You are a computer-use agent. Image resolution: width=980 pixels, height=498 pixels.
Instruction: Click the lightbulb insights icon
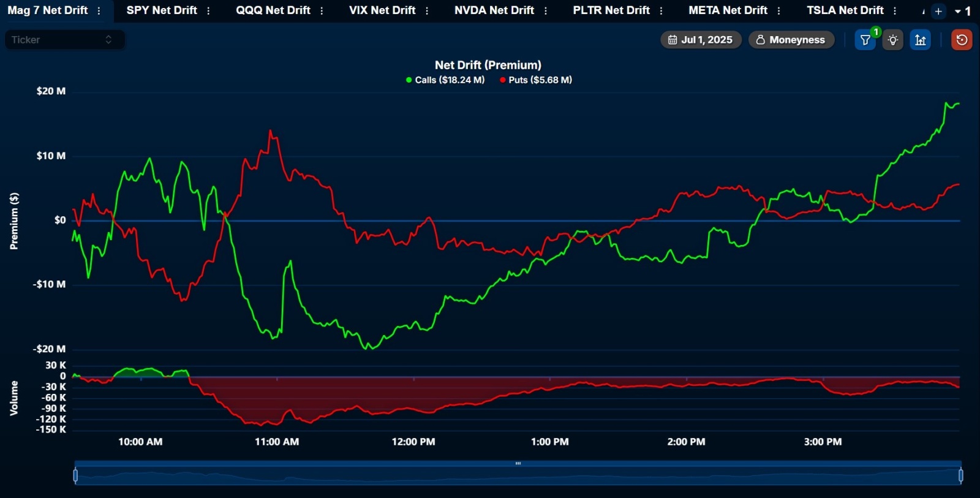(893, 40)
